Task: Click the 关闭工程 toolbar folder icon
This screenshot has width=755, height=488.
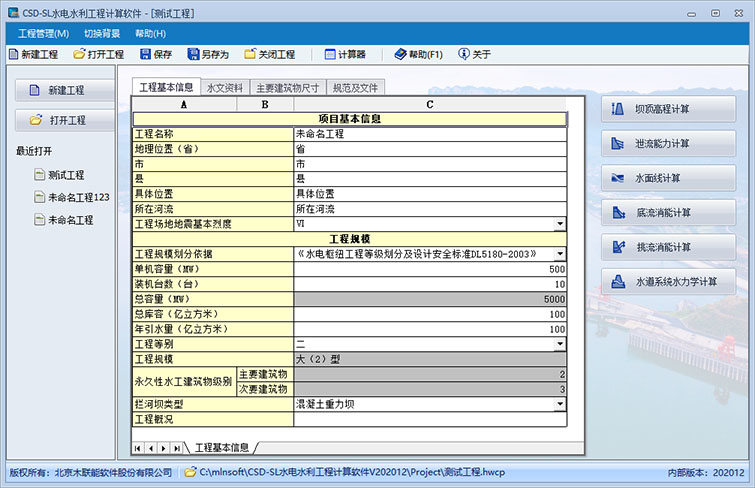Action: 250,54
